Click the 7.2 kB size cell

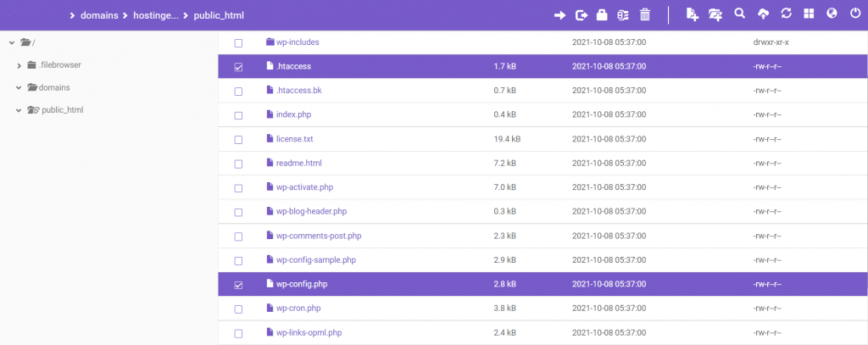click(x=504, y=164)
